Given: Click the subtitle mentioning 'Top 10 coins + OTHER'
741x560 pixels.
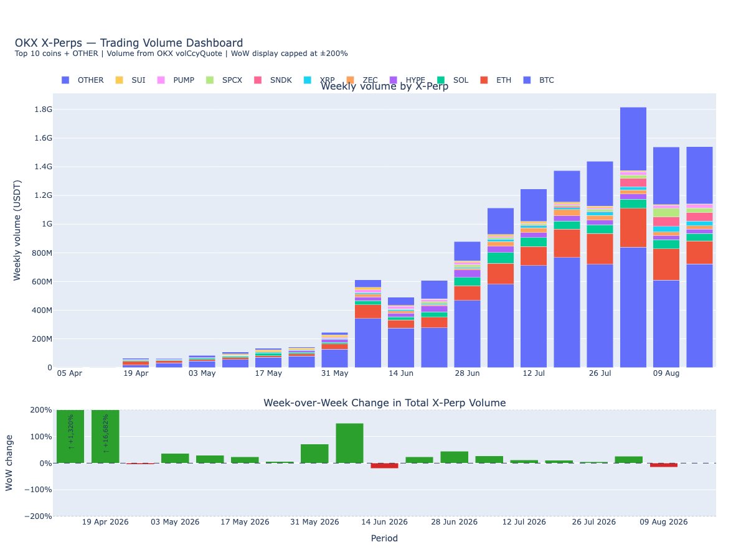Looking at the screenshot, I should [x=181, y=54].
